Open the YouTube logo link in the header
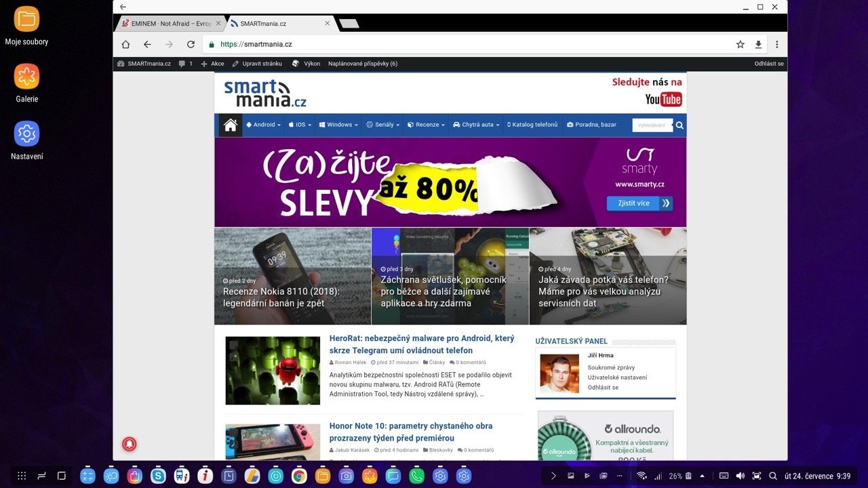Image resolution: width=868 pixels, height=488 pixels. [663, 100]
